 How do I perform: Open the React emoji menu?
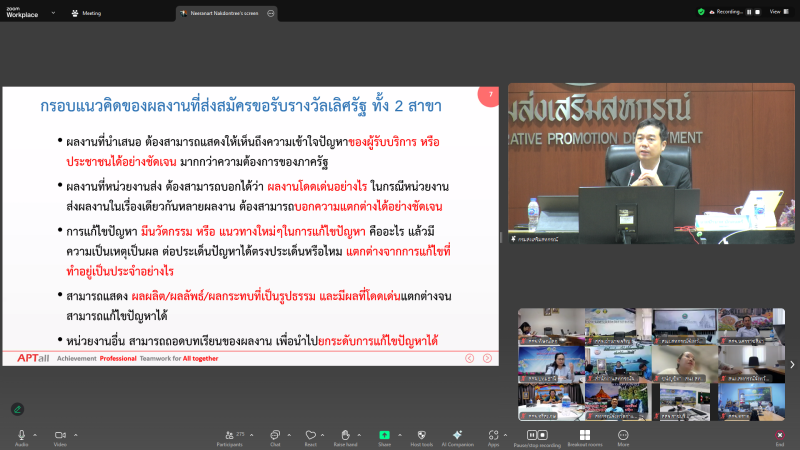point(311,435)
